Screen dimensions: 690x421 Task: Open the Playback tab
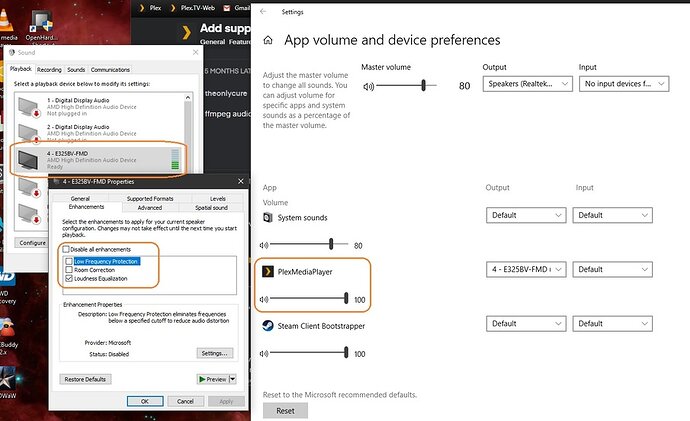coord(21,69)
